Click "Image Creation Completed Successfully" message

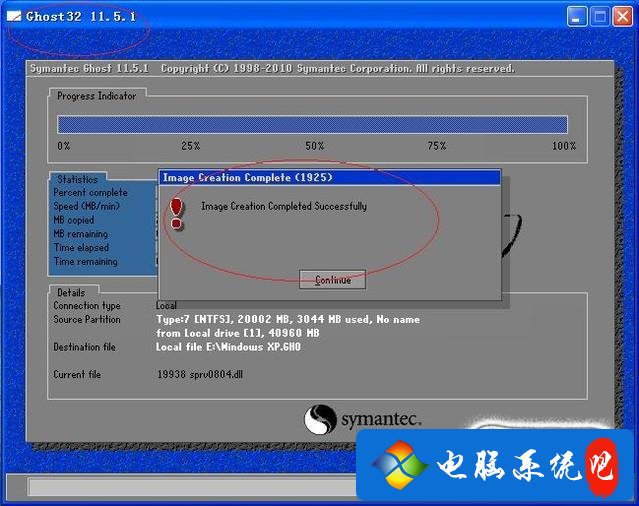[x=284, y=206]
